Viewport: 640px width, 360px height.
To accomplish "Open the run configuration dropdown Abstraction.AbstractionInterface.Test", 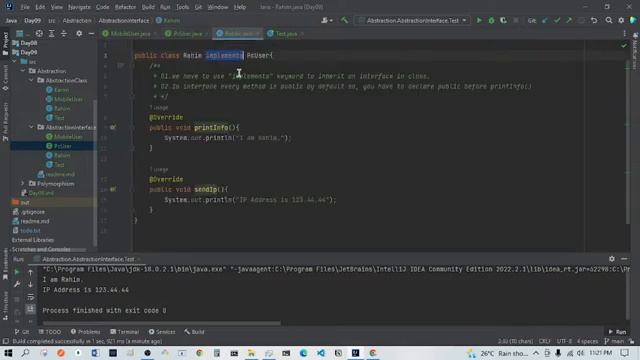I will click(x=413, y=20).
